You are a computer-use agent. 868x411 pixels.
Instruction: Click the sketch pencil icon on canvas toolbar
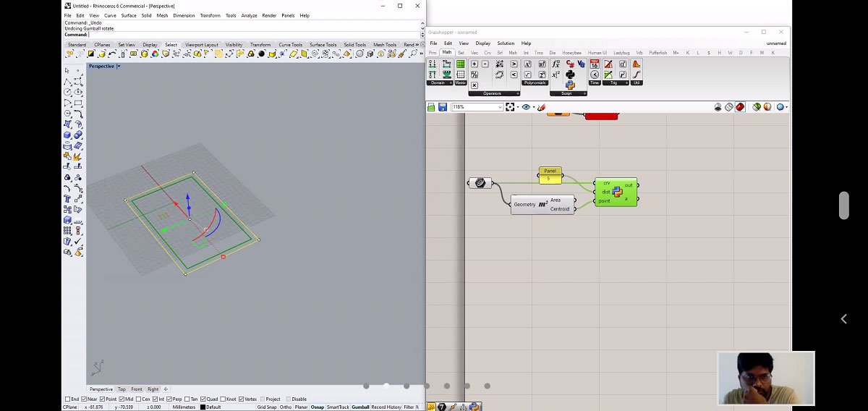pos(540,107)
